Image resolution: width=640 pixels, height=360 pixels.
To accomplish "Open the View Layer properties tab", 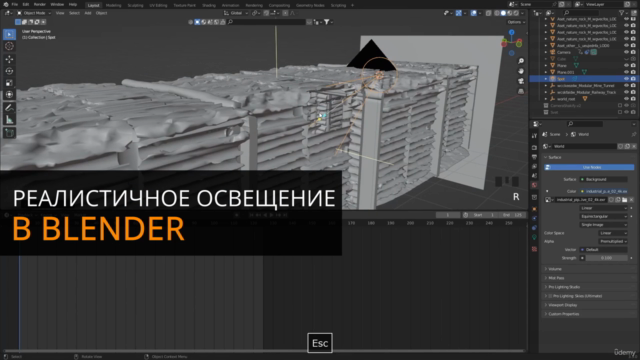I will point(534,166).
